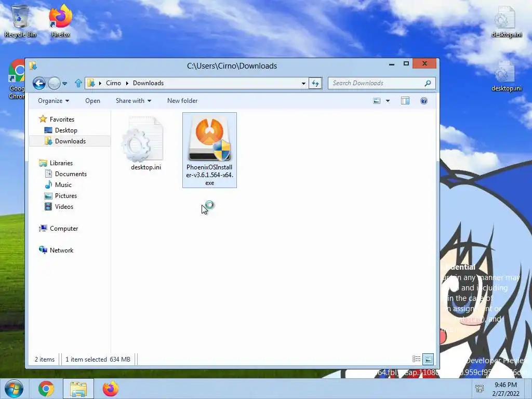
Task: Change the view using the views icon
Action: click(377, 101)
